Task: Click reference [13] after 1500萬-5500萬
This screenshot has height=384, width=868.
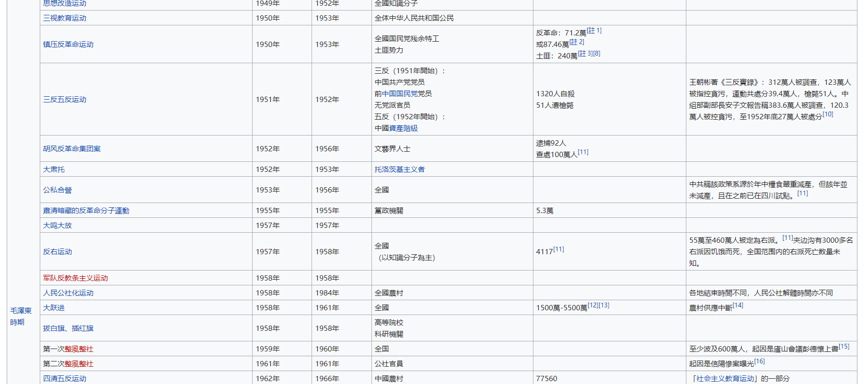Action: 604,305
